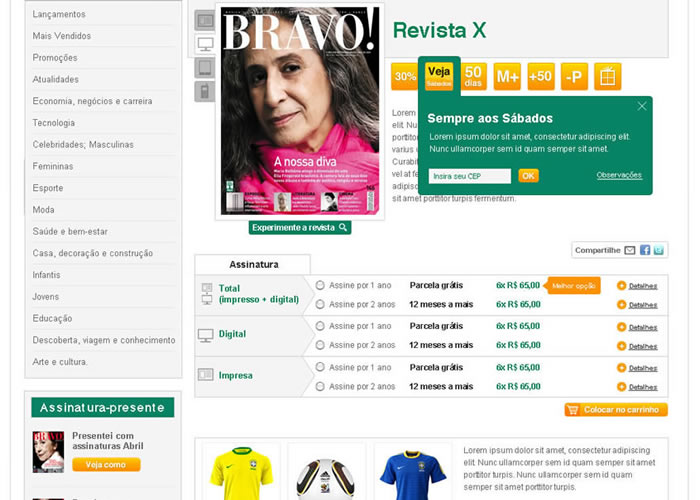This screenshot has width=700, height=500.
Task: Select Total plan Assine por 2 anos
Action: point(320,304)
